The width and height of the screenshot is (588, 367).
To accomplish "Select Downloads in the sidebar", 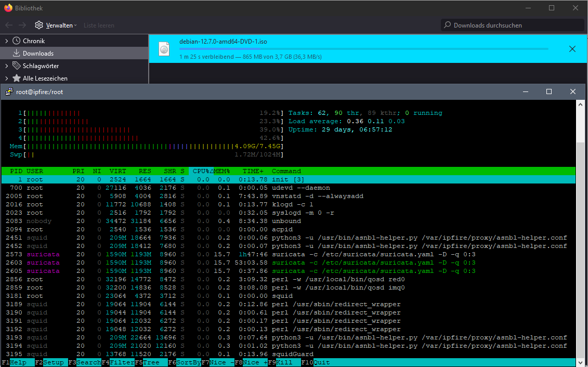I will 74,53.
